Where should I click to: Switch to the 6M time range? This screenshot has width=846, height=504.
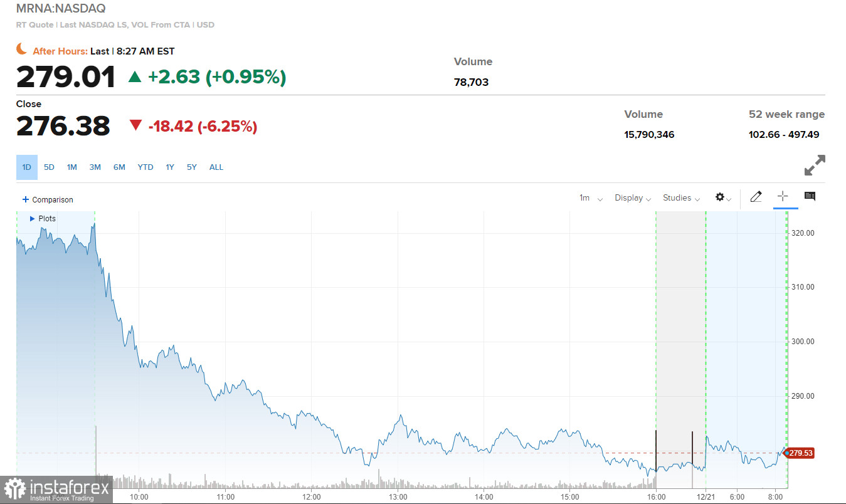pyautogui.click(x=119, y=167)
